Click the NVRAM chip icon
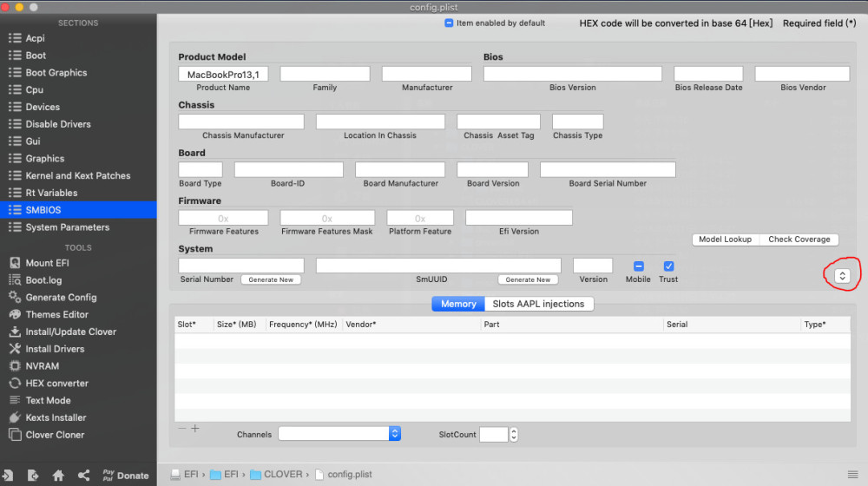868x486 pixels. (14, 366)
